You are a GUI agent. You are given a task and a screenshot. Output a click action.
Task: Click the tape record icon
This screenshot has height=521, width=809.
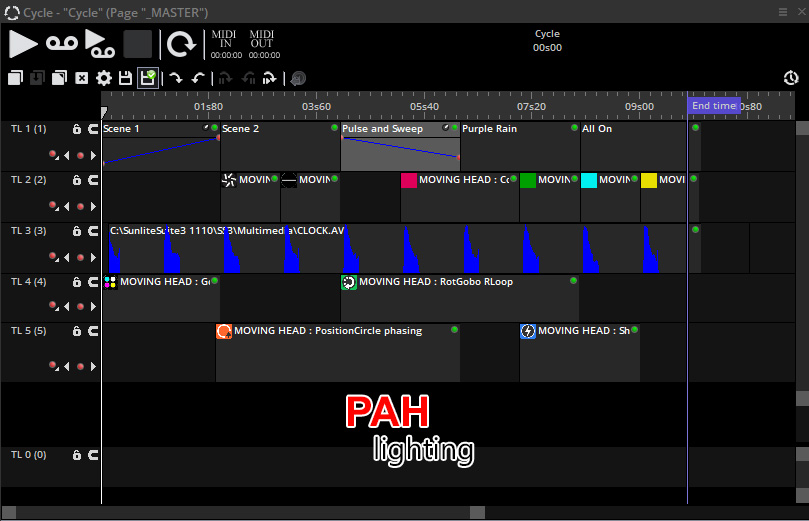62,43
